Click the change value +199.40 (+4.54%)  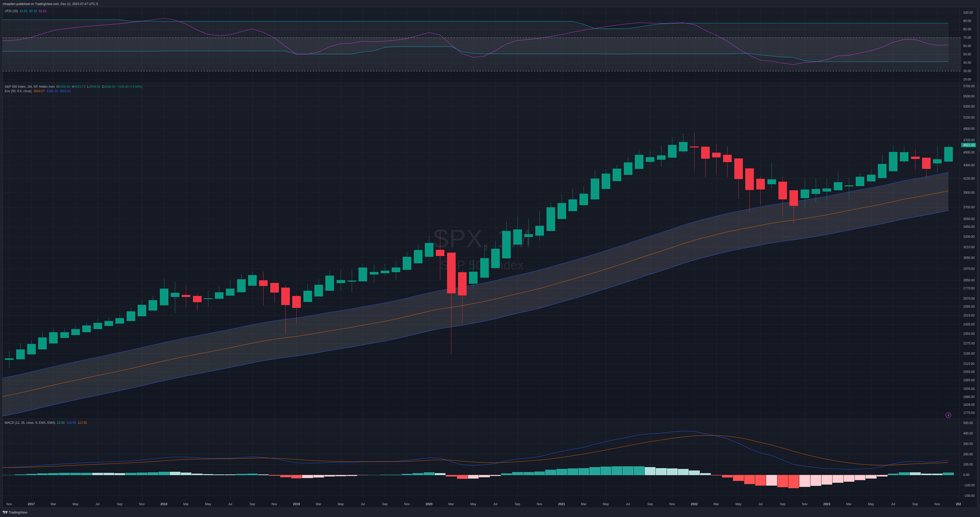130,87
